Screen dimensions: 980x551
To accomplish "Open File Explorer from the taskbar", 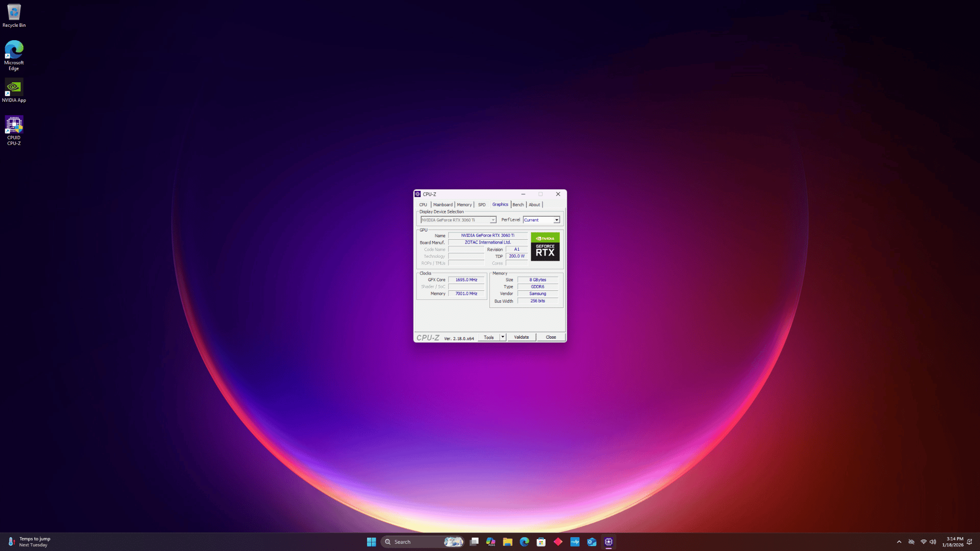I will (508, 542).
